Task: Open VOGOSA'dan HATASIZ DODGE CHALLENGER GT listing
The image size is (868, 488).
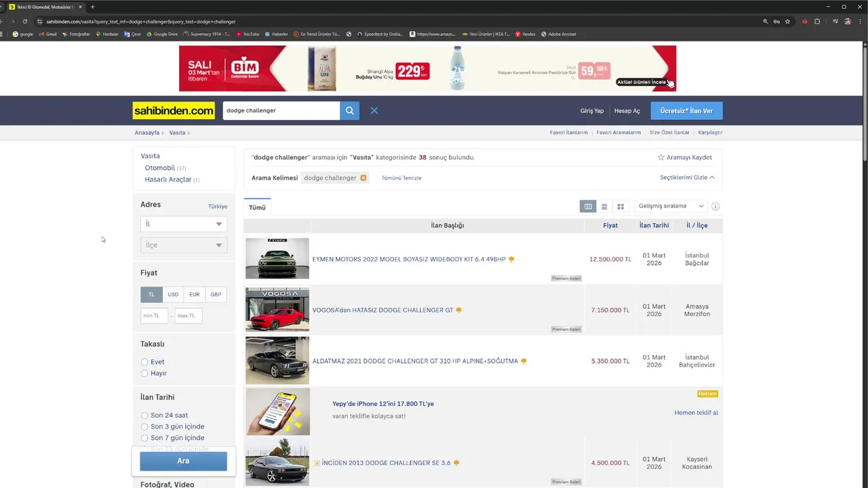Action: tap(382, 310)
